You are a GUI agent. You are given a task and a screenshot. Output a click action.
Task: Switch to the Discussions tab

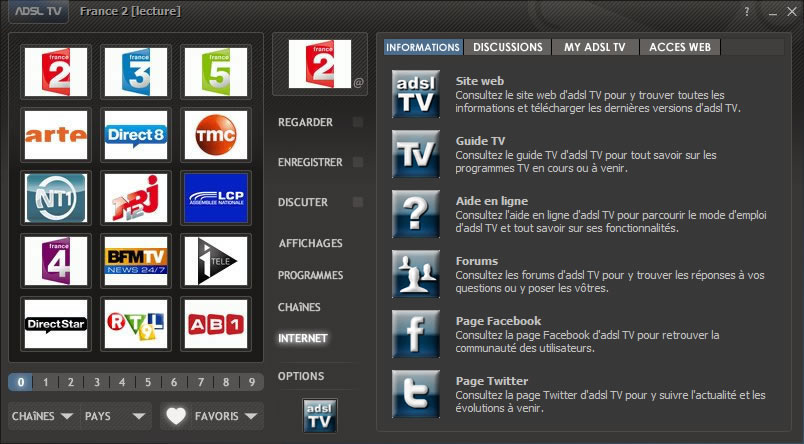pos(508,47)
